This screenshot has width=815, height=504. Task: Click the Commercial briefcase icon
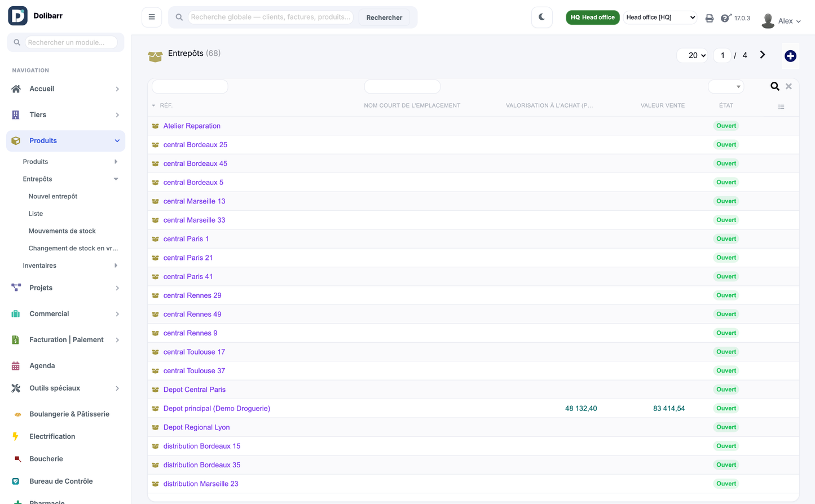pyautogui.click(x=16, y=314)
